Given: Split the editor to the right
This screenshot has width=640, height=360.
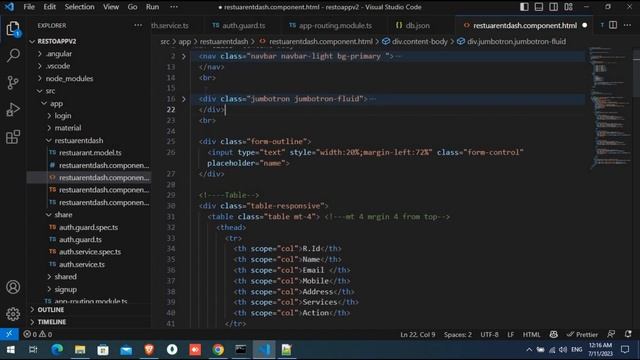Looking at the screenshot, I should [613, 25].
